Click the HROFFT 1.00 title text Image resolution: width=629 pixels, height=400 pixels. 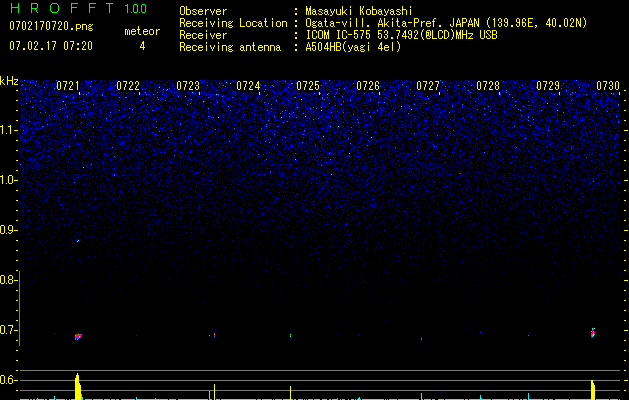point(79,8)
